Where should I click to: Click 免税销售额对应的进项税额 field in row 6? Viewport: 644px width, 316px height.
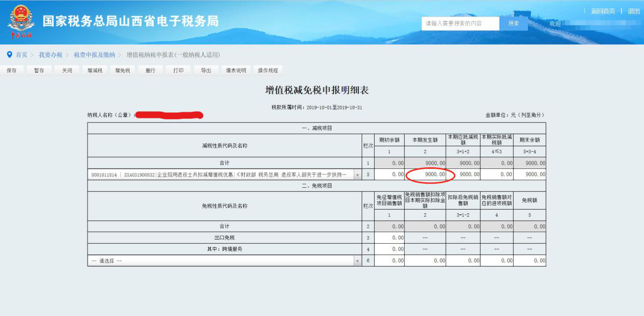[496, 261]
